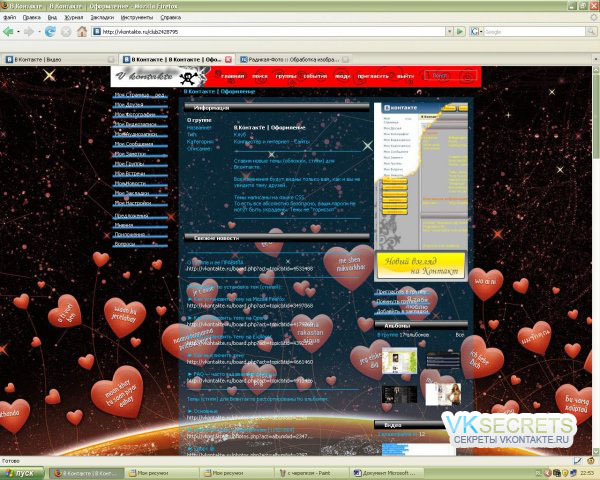Image resolution: width=600 pixels, height=480 pixels.
Task: Switch to the Firefox 'В Контакте' taskbar button
Action: coord(86,473)
